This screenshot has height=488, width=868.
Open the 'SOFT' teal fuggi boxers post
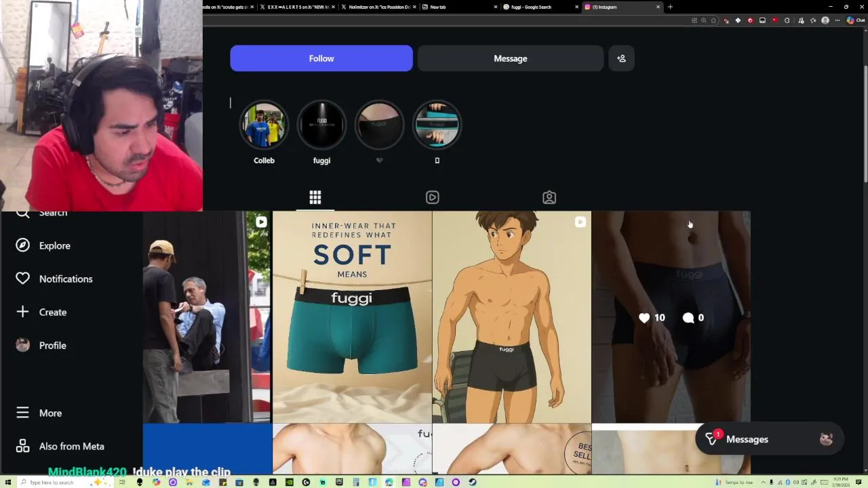[x=352, y=317]
